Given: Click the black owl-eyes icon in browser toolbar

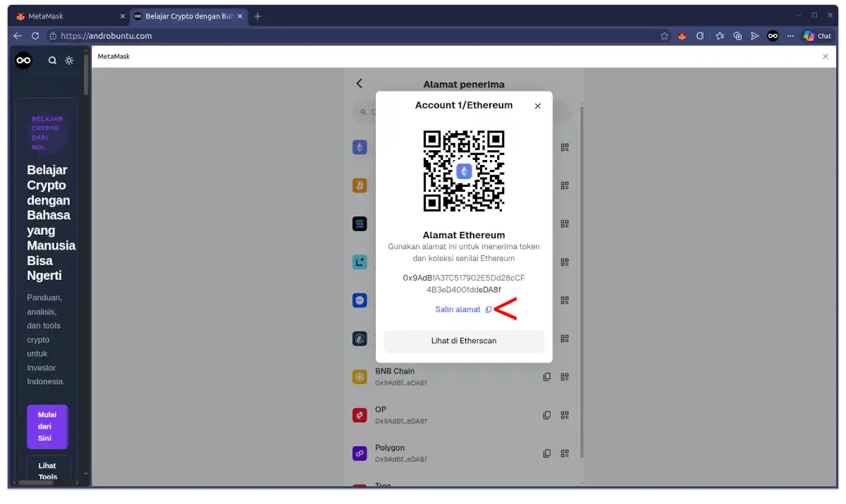Looking at the screenshot, I should [773, 36].
